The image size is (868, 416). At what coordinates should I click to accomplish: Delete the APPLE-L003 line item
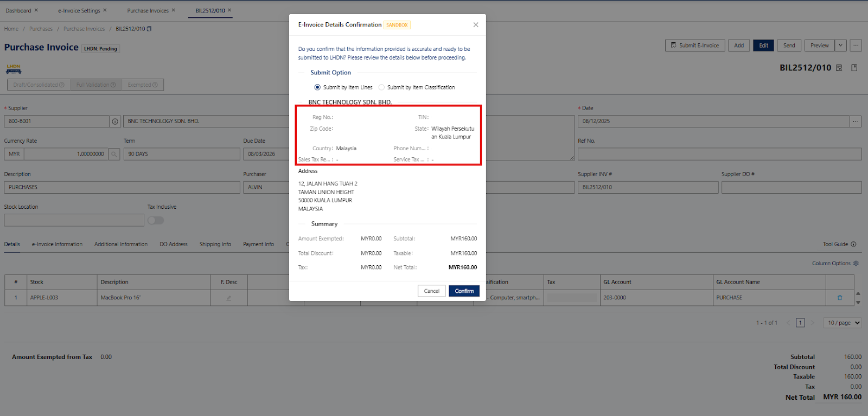(x=840, y=298)
